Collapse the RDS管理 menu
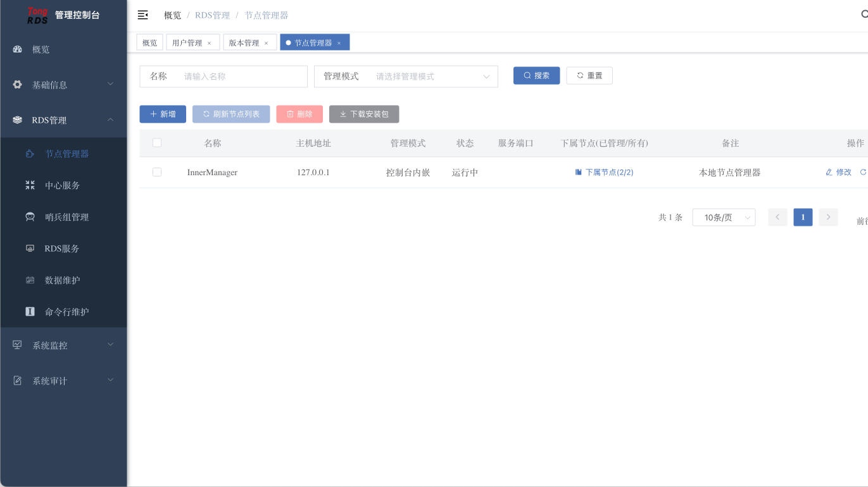Image resolution: width=868 pixels, height=487 pixels. coord(63,120)
